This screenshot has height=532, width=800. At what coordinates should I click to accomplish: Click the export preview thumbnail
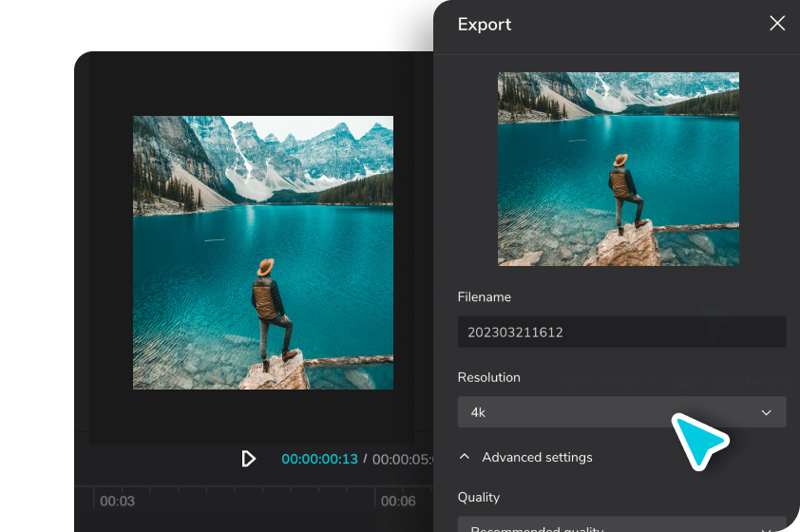click(619, 169)
